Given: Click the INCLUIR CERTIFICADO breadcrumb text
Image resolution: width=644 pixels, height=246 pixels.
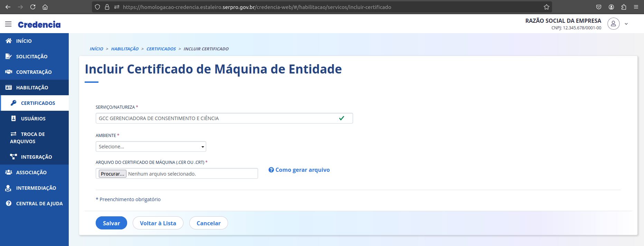Looking at the screenshot, I should pyautogui.click(x=206, y=49).
